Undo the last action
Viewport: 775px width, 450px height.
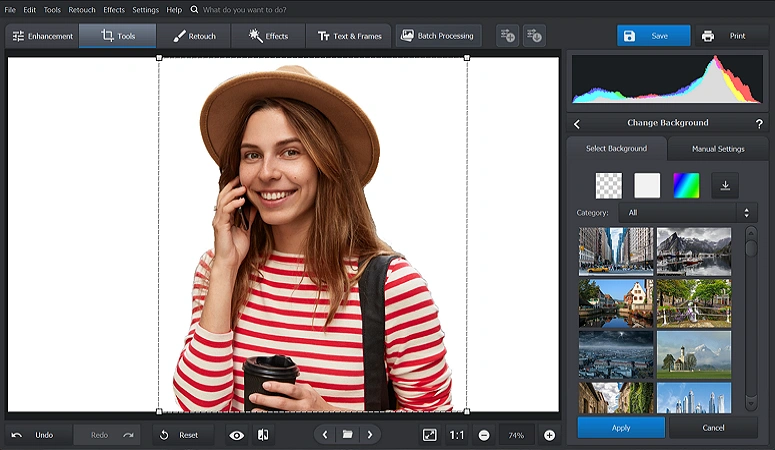point(38,435)
